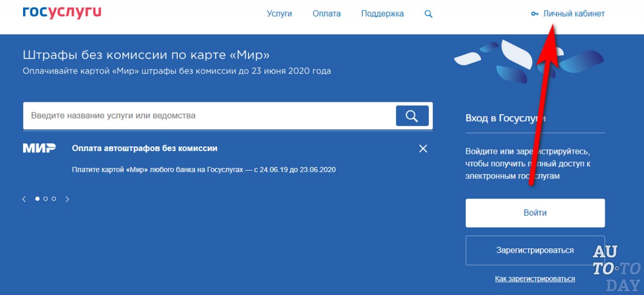
Task: Open the Оплата menu item
Action: tap(327, 14)
